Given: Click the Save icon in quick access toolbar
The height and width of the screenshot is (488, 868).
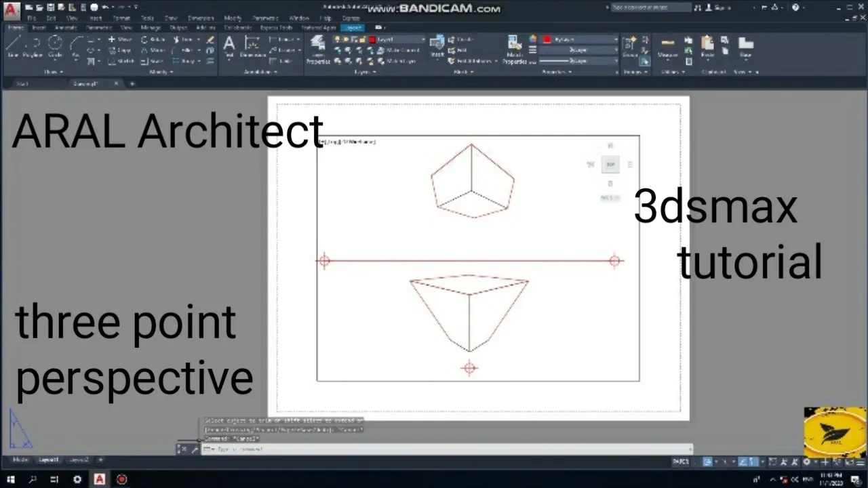Looking at the screenshot, I should [x=52, y=7].
